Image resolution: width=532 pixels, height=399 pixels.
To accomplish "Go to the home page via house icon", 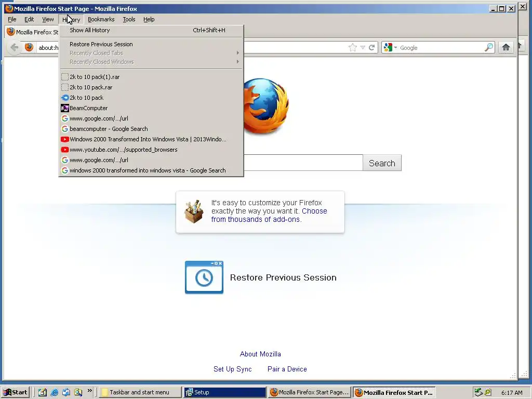I will 506,47.
